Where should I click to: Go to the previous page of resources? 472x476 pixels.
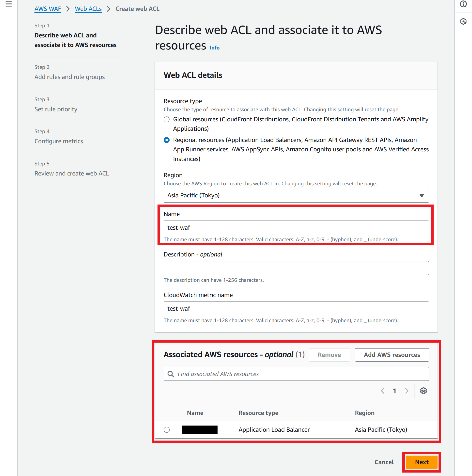pyautogui.click(x=382, y=391)
